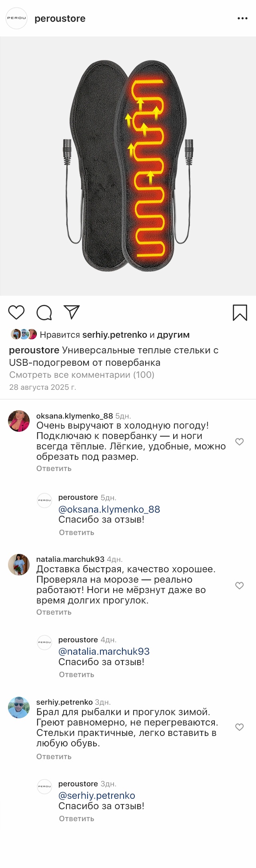Open the peroustore username in header
This screenshot has height=868, width=256.
coord(60,18)
